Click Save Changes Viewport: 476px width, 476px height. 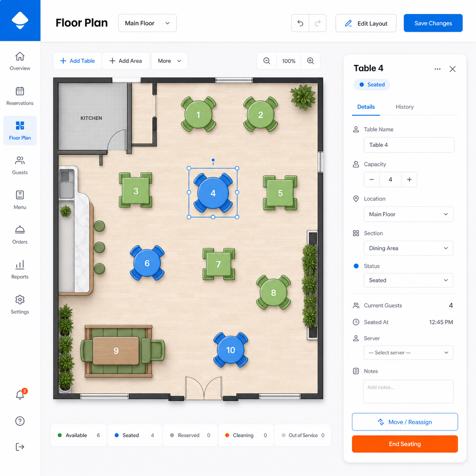click(433, 23)
